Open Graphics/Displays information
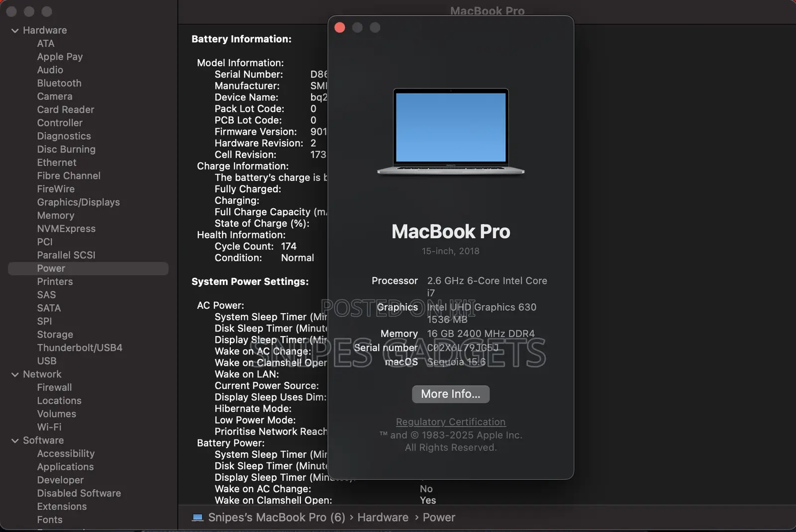Image resolution: width=796 pixels, height=532 pixels. 78,202
